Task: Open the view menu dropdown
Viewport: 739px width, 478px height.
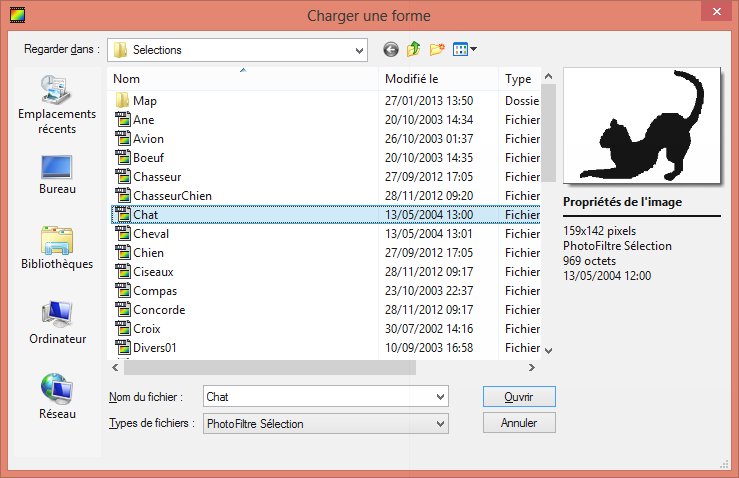Action: [465, 49]
